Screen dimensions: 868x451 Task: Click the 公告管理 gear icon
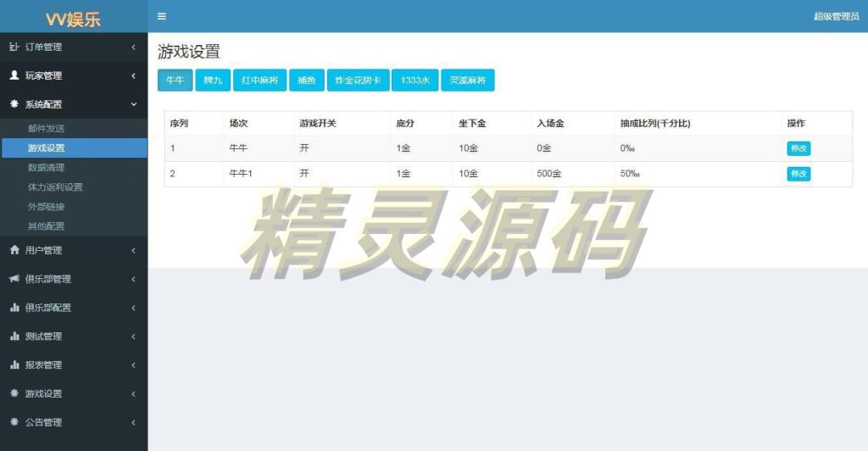[14, 422]
